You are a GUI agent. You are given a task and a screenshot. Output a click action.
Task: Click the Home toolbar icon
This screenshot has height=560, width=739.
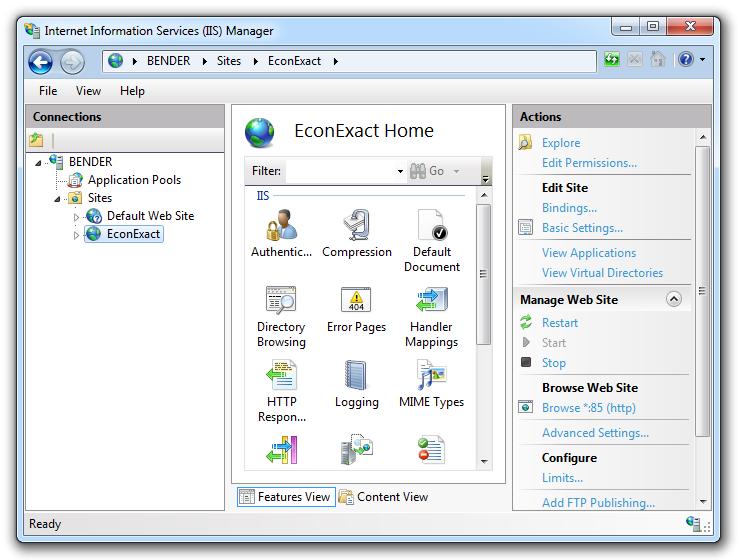coord(657,59)
